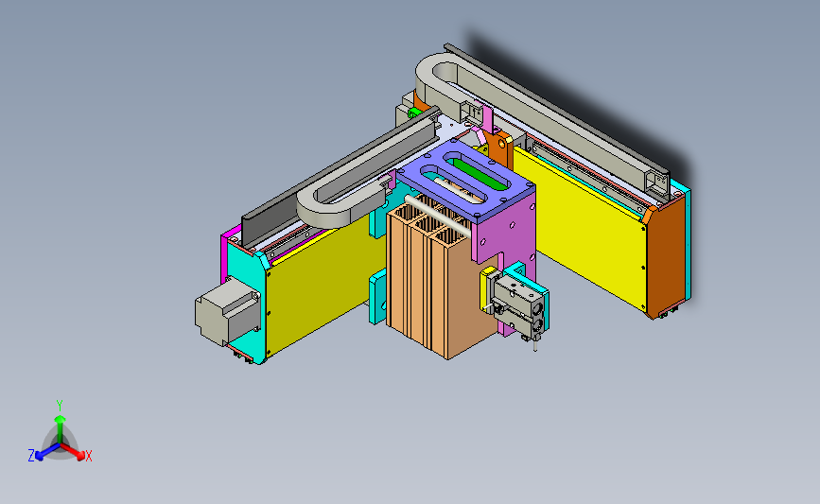The image size is (820, 504).
Task: Select the orange end cap on the long axis
Action: pos(667,259)
